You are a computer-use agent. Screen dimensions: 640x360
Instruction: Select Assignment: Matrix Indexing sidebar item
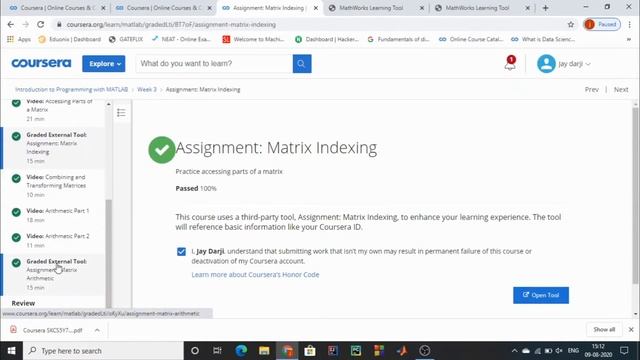coord(53,148)
